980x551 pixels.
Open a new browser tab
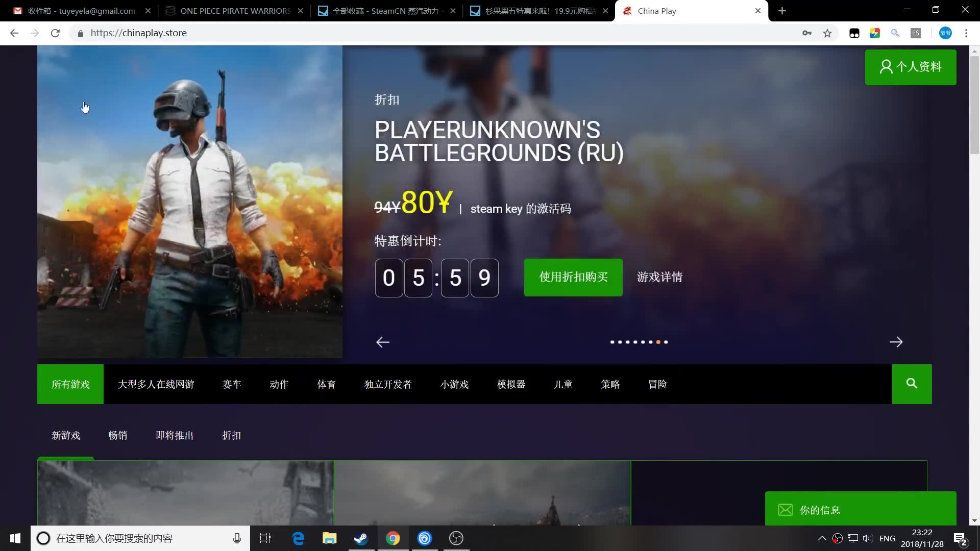[x=782, y=11]
